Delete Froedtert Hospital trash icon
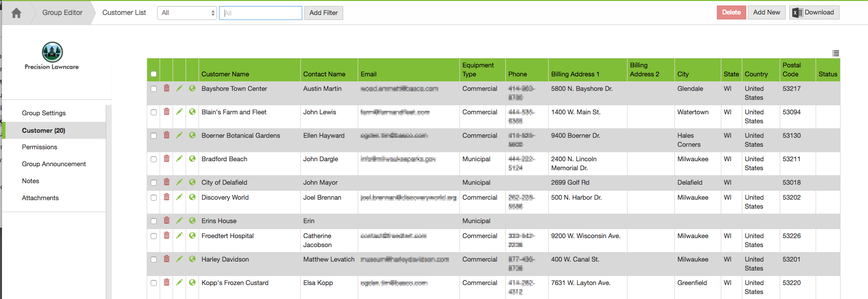This screenshot has height=299, width=868. click(x=167, y=236)
